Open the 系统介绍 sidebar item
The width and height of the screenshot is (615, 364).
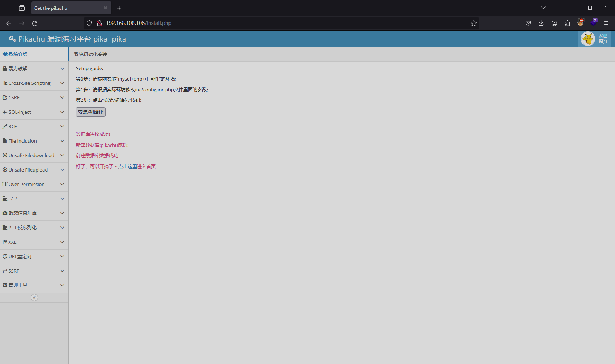(34, 54)
